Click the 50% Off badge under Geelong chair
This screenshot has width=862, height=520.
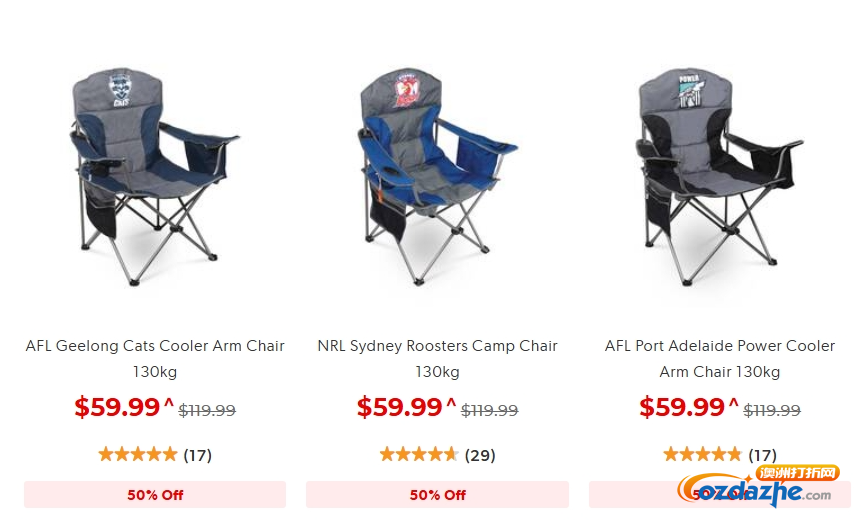154,495
